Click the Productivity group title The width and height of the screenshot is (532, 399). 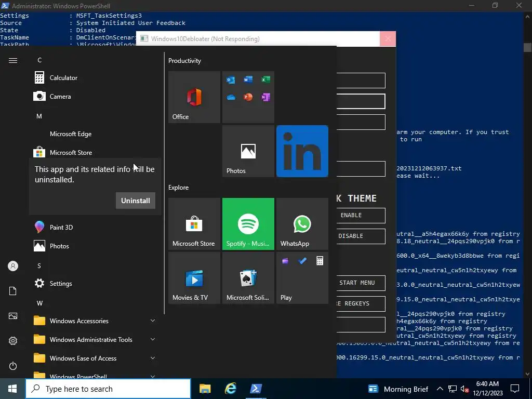click(184, 61)
